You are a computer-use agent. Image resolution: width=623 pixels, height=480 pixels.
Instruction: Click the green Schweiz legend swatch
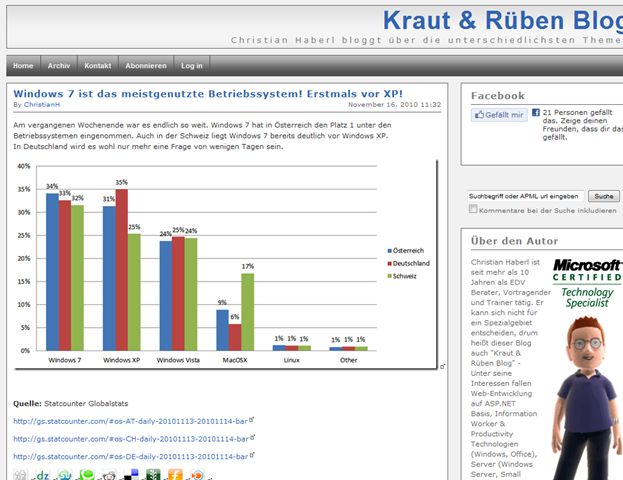389,276
